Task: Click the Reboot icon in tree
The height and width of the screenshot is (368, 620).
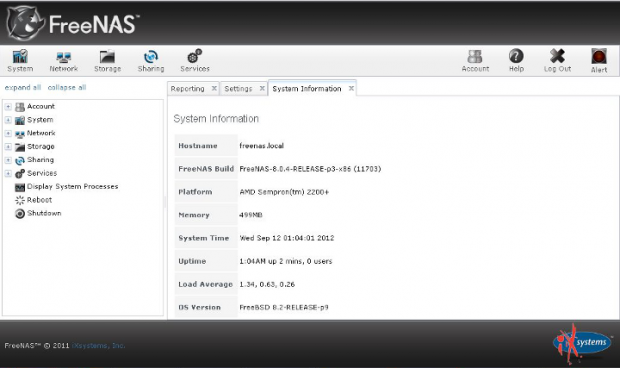Action: (20, 200)
